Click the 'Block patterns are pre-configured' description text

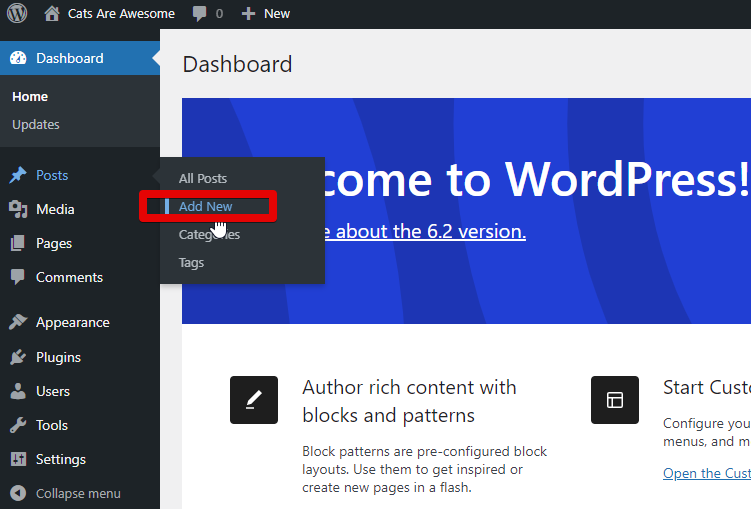pyautogui.click(x=424, y=469)
